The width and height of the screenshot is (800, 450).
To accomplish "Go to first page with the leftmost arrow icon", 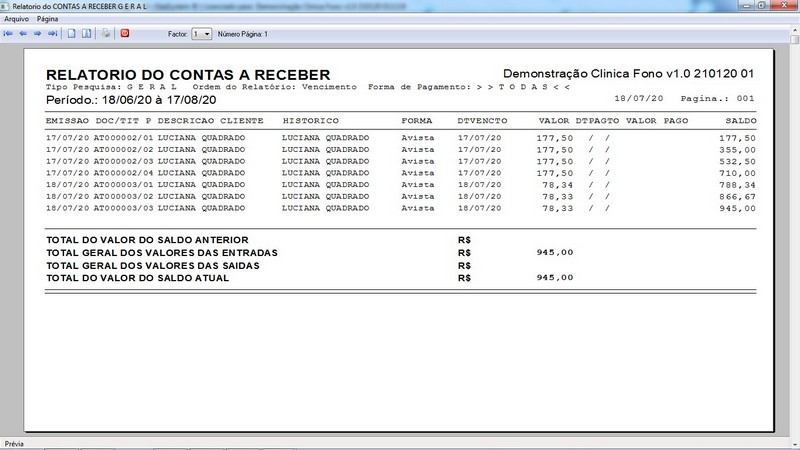I will coord(8,34).
